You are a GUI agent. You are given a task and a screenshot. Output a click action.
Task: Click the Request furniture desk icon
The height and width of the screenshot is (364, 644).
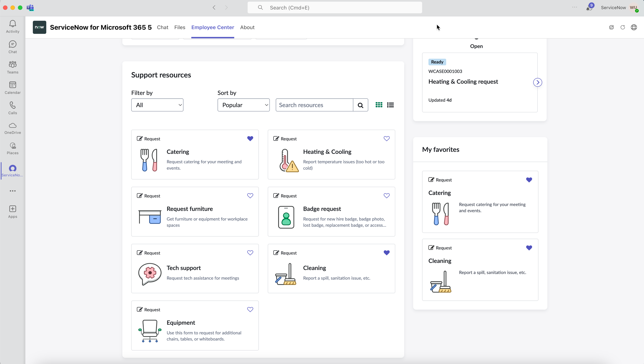(x=150, y=217)
